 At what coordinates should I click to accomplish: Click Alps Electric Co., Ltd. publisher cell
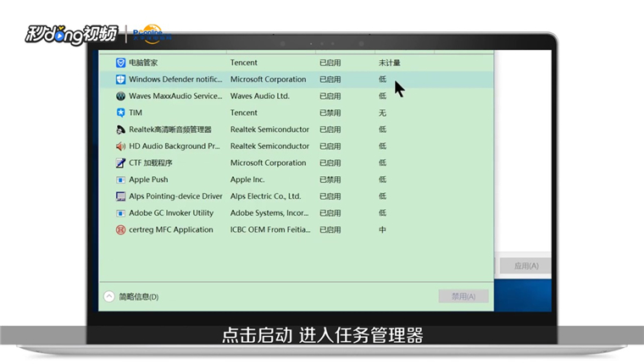[265, 196]
